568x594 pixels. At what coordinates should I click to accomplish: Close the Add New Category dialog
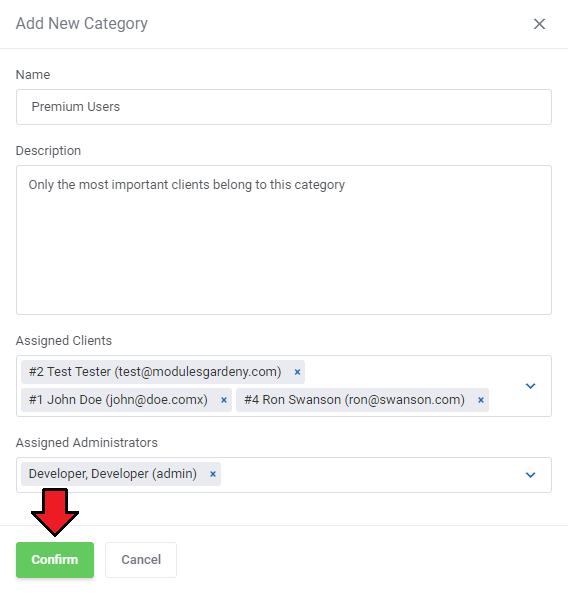(539, 24)
